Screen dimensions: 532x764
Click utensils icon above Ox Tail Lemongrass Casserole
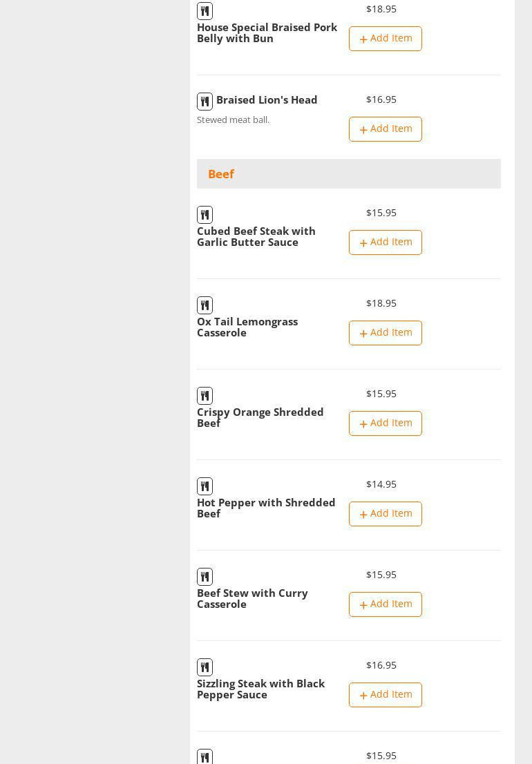[205, 305]
